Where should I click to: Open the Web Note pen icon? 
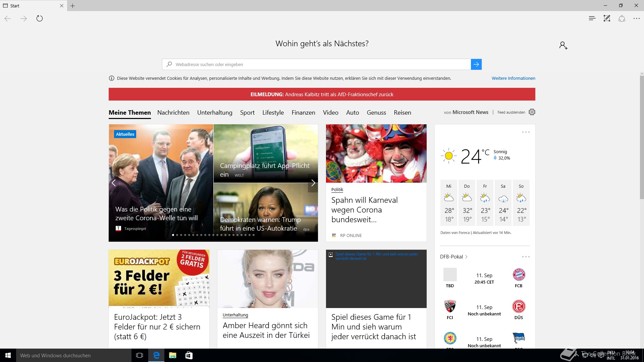(607, 18)
